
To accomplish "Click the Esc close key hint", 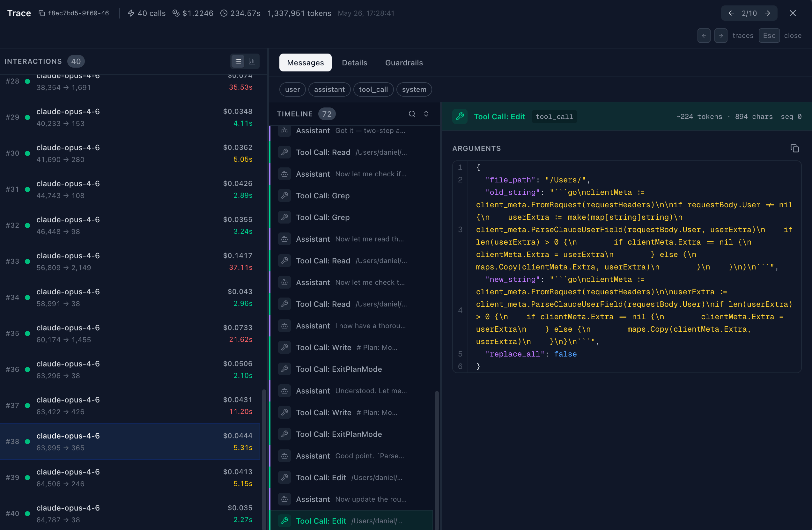I will 769,35.
